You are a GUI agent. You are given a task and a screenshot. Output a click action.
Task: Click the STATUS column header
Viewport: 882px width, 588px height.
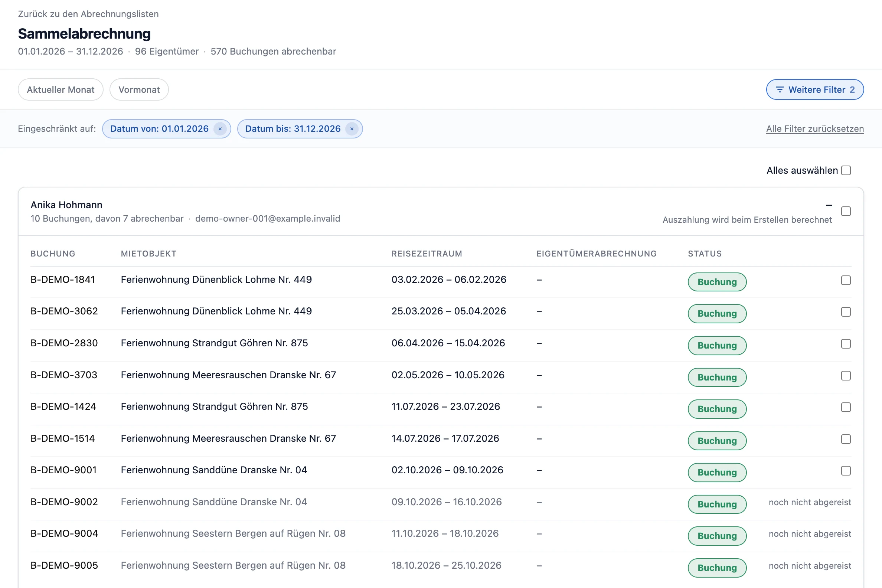705,254
